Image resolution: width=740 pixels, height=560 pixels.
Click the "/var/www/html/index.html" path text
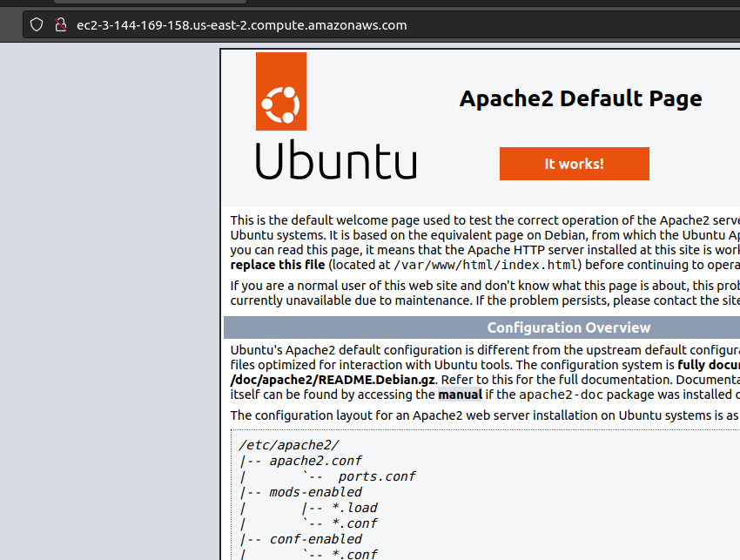point(486,265)
